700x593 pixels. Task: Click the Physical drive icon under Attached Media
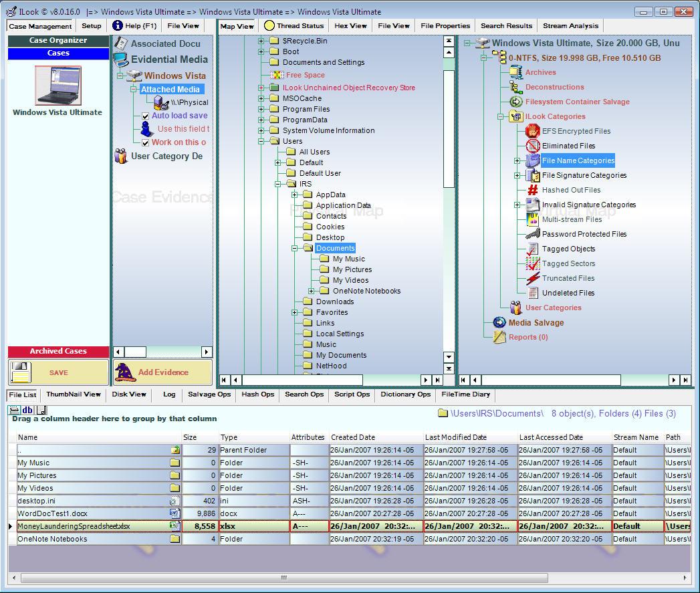160,103
